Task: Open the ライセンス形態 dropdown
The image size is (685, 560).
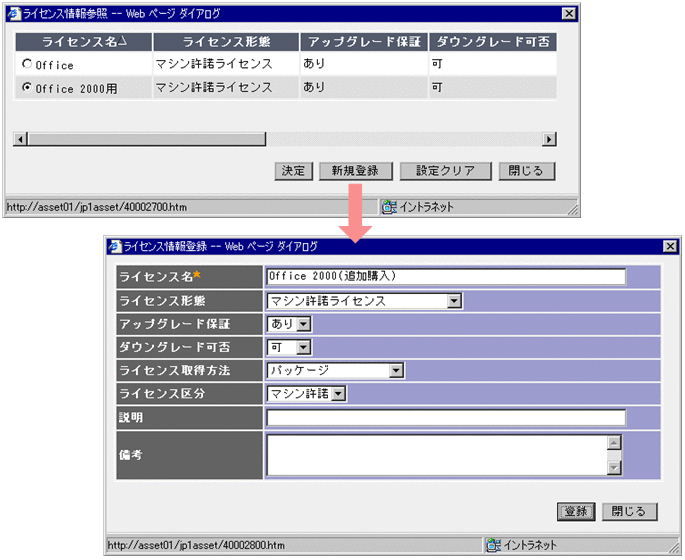Action: click(454, 301)
